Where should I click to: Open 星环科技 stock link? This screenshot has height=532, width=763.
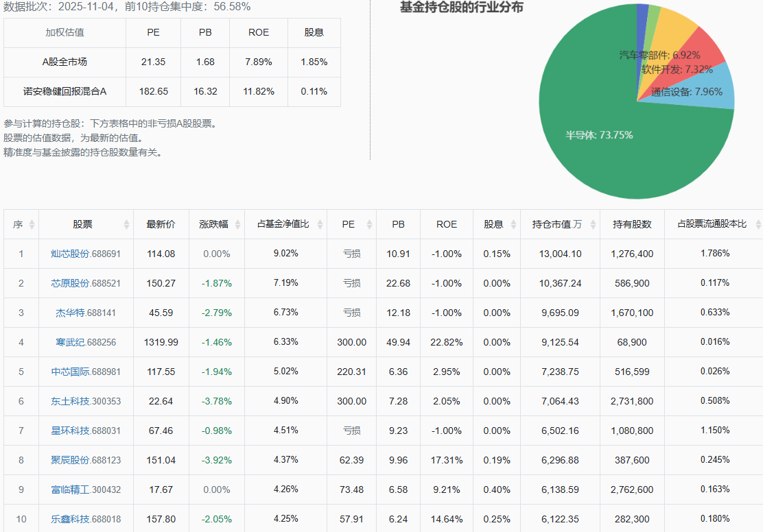click(70, 431)
